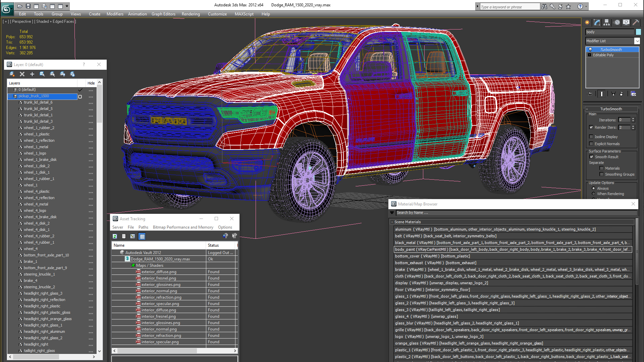This screenshot has height=362, width=644.
Task: Click the TurboSmooth modifier icon
Action: pyautogui.click(x=590, y=49)
